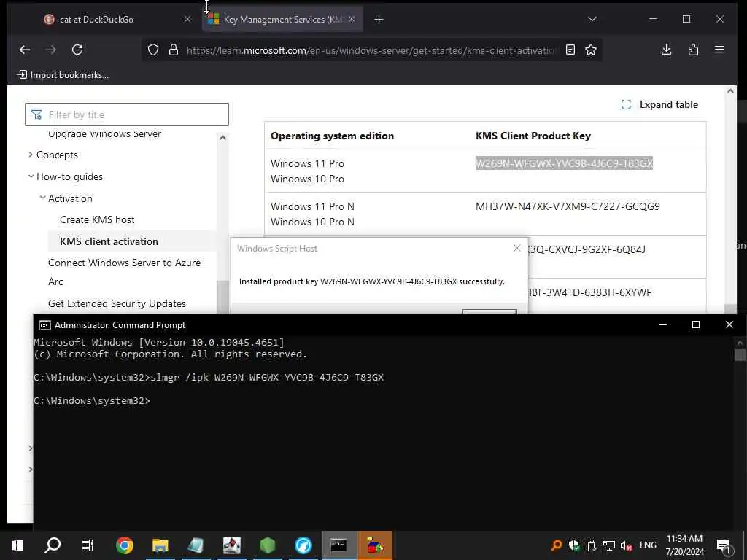Image resolution: width=747 pixels, height=560 pixels.
Task: Reload the page with the refresh icon
Action: point(77,50)
